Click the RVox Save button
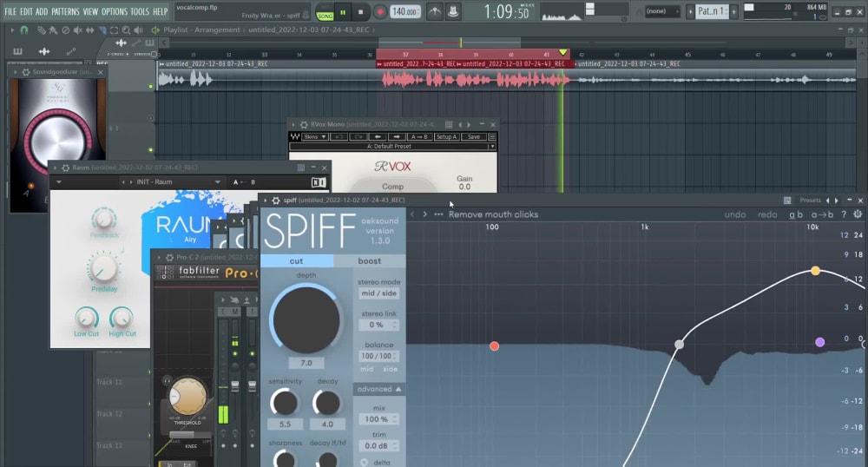Screen dimensions: 868x467 [474, 136]
